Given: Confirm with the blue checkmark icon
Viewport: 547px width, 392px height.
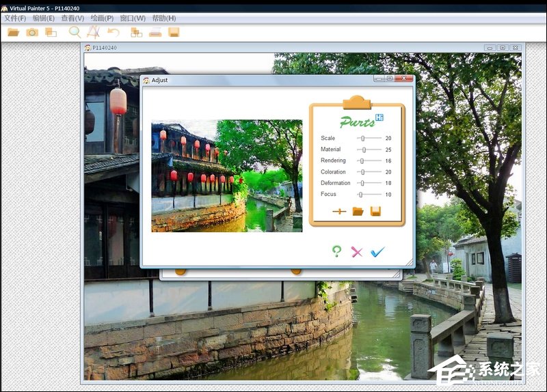Looking at the screenshot, I should coord(377,252).
